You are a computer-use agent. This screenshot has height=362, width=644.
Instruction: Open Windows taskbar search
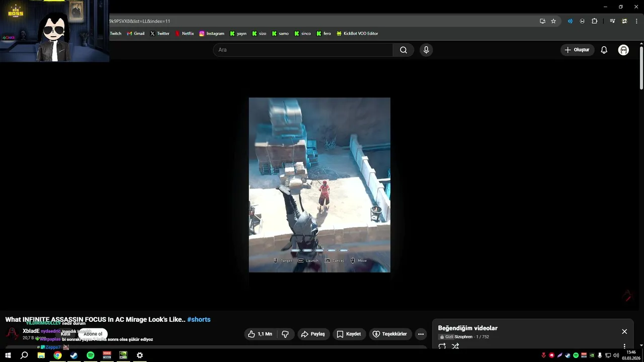(x=24, y=355)
